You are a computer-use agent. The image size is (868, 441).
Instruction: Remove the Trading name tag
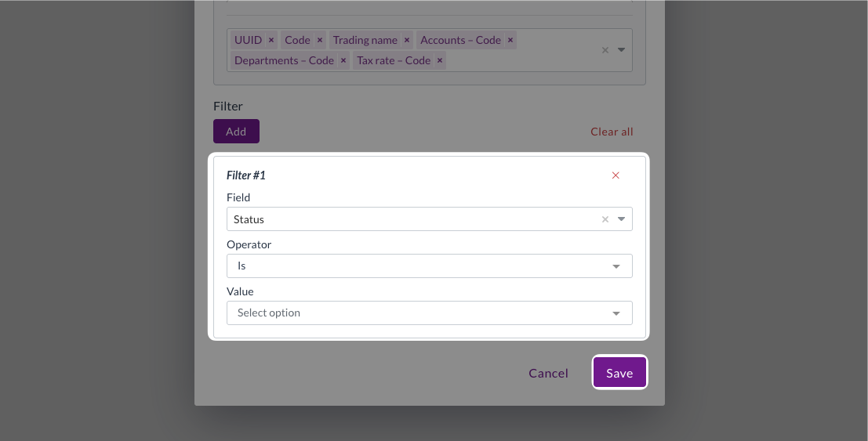tap(407, 40)
